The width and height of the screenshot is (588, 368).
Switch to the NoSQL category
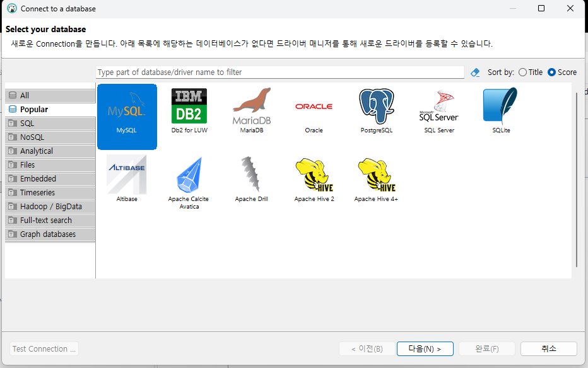click(x=50, y=137)
